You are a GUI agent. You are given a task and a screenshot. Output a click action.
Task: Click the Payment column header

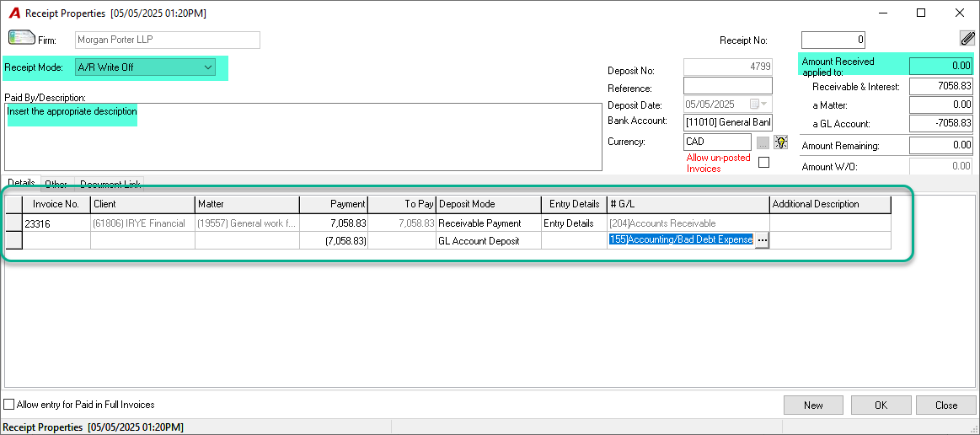pos(335,204)
